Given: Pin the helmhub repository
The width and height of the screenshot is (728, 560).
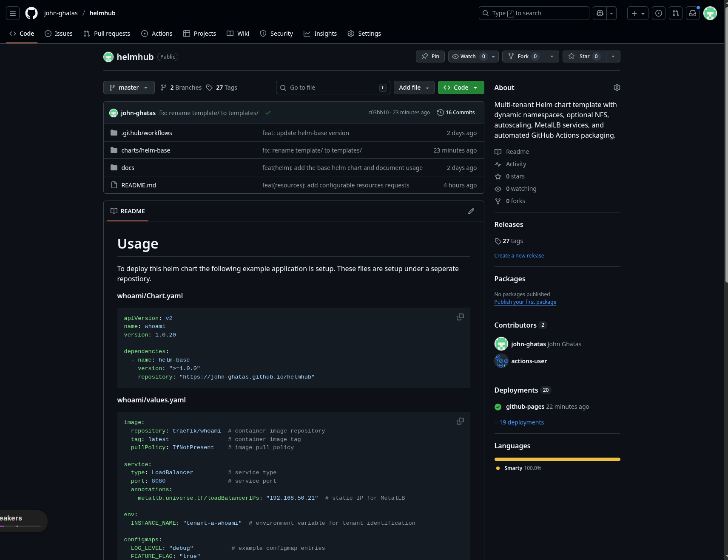Looking at the screenshot, I should point(430,57).
